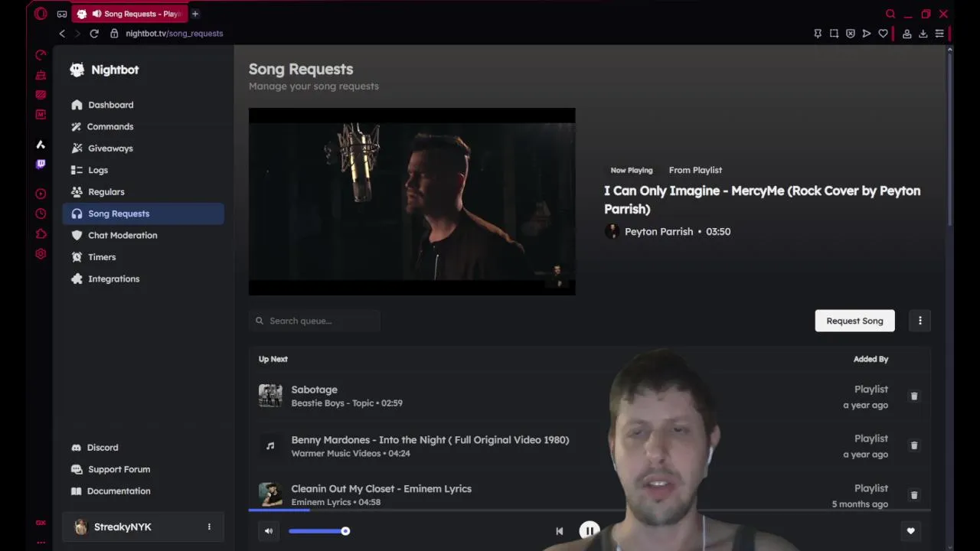Go to Commands in Nightbot sidebar

pos(143,126)
